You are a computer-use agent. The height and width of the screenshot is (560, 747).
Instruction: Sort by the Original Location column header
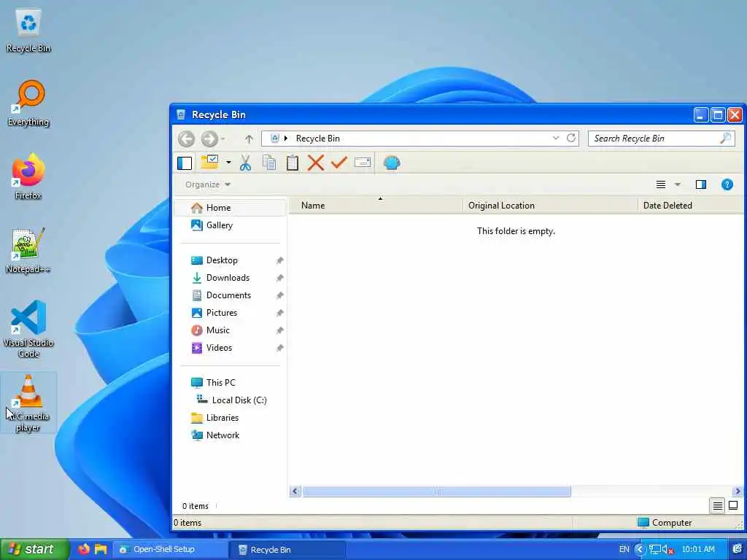(550, 205)
